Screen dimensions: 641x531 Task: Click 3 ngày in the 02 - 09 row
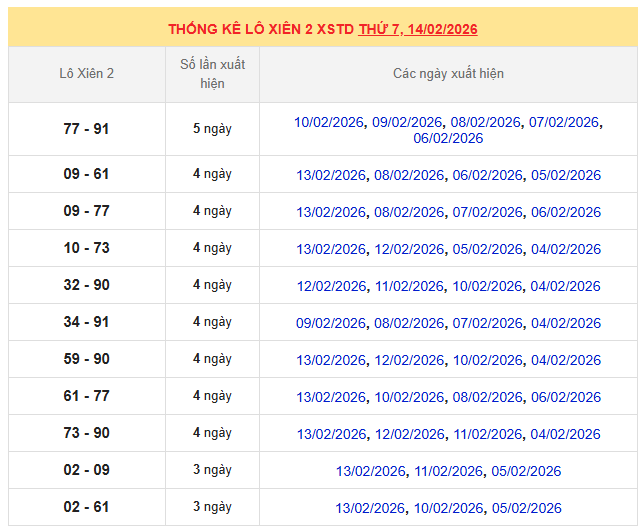(x=212, y=470)
